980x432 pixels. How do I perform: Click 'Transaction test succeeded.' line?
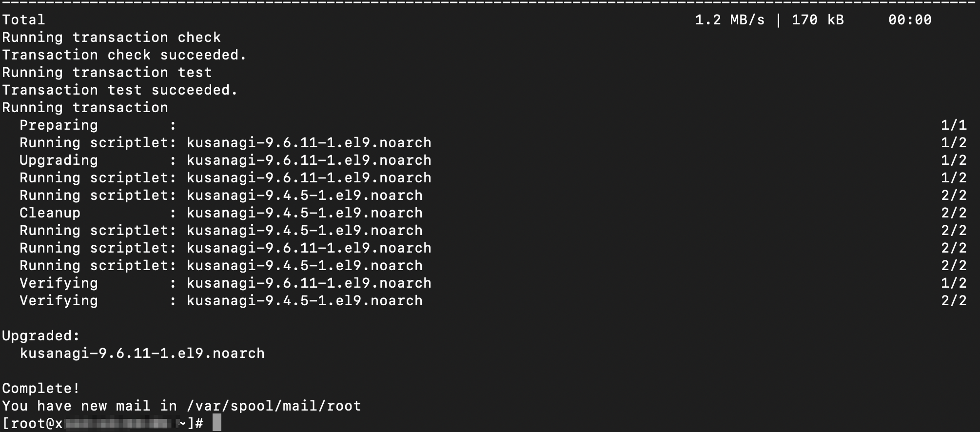pyautogui.click(x=120, y=90)
